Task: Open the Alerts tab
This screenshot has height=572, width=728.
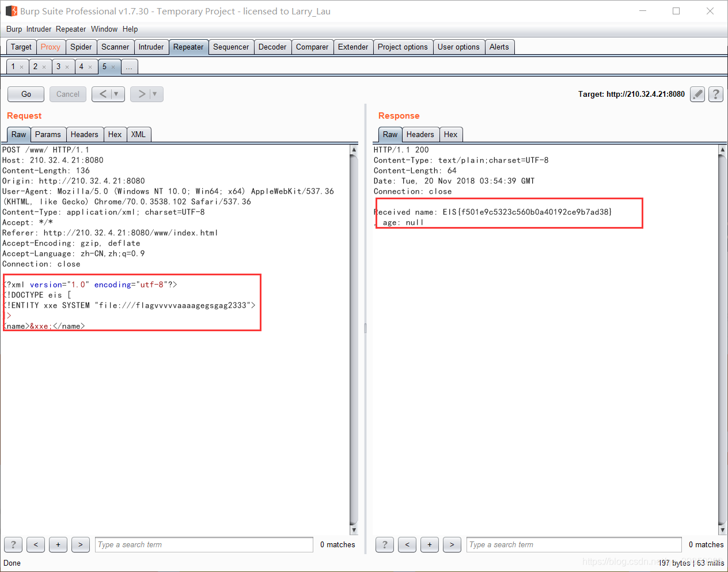Action: pos(499,47)
